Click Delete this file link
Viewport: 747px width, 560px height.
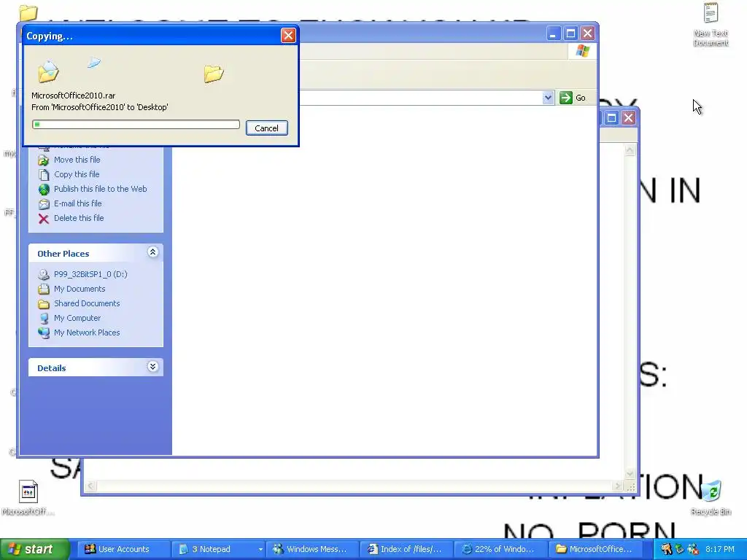(79, 218)
